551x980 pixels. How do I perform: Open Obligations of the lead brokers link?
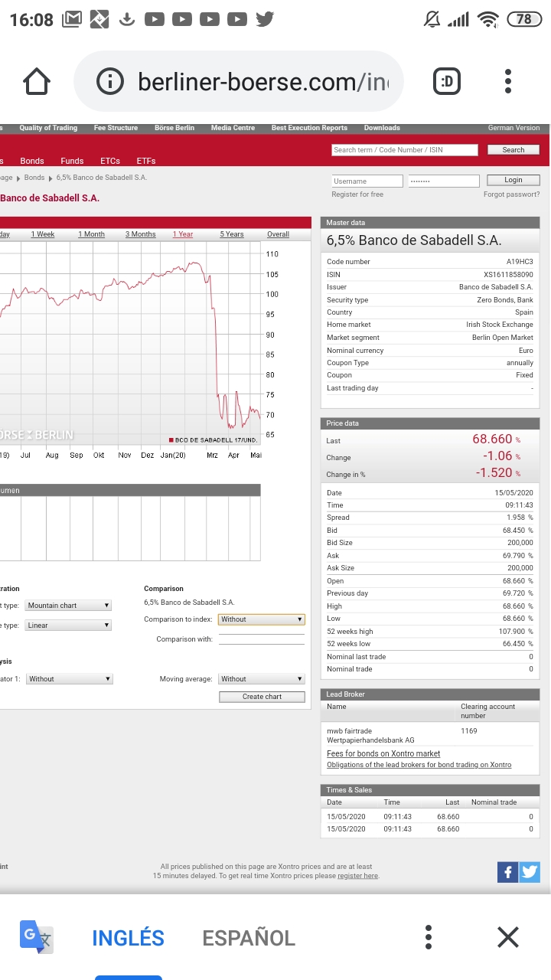[419, 765]
